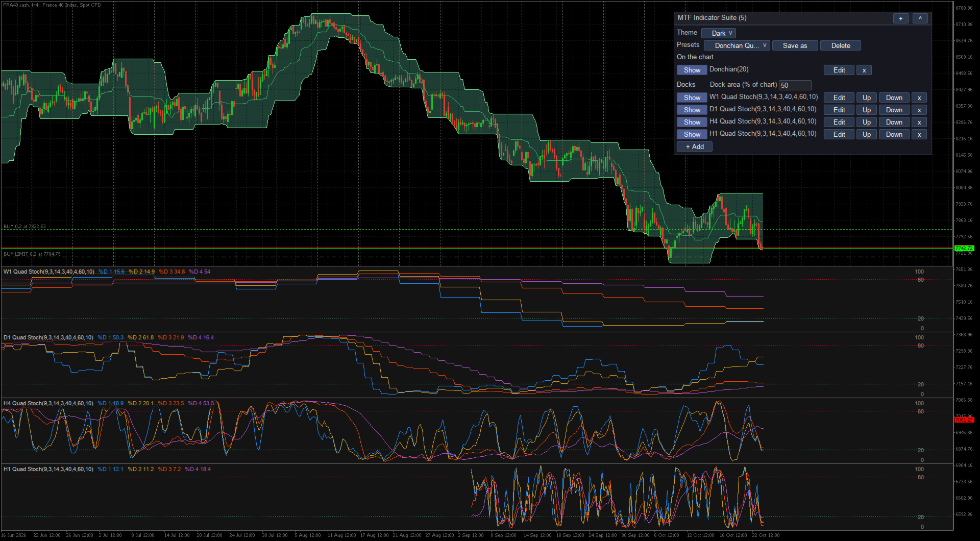The height and width of the screenshot is (541, 980).
Task: Toggle Show for Donchian(20) indicator
Action: pos(692,70)
